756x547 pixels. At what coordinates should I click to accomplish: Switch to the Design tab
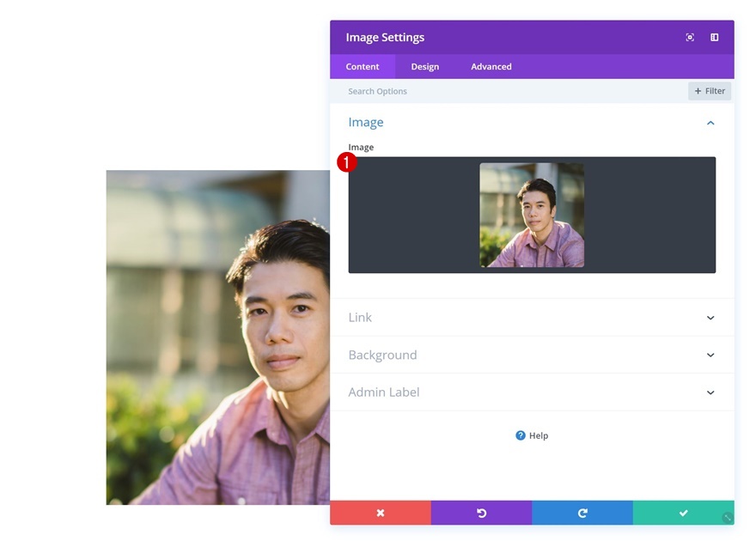[424, 67]
